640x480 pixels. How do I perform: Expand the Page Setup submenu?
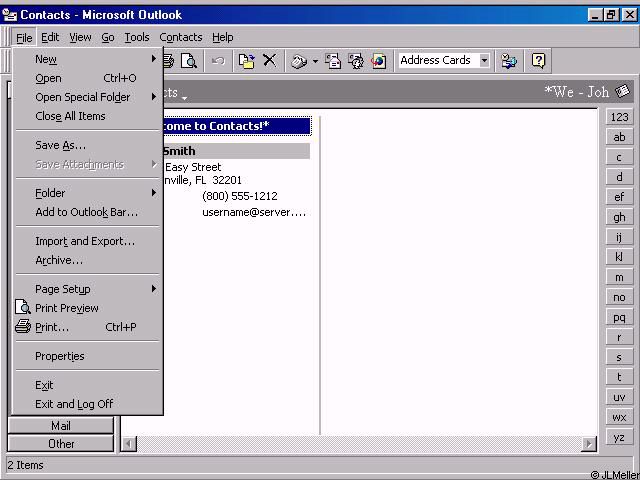point(87,289)
